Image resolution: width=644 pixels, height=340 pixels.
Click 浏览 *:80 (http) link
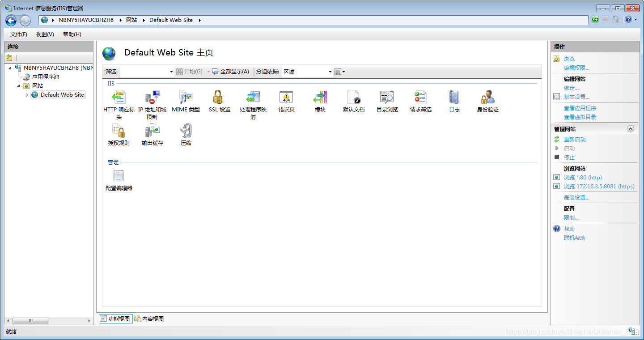pos(583,178)
